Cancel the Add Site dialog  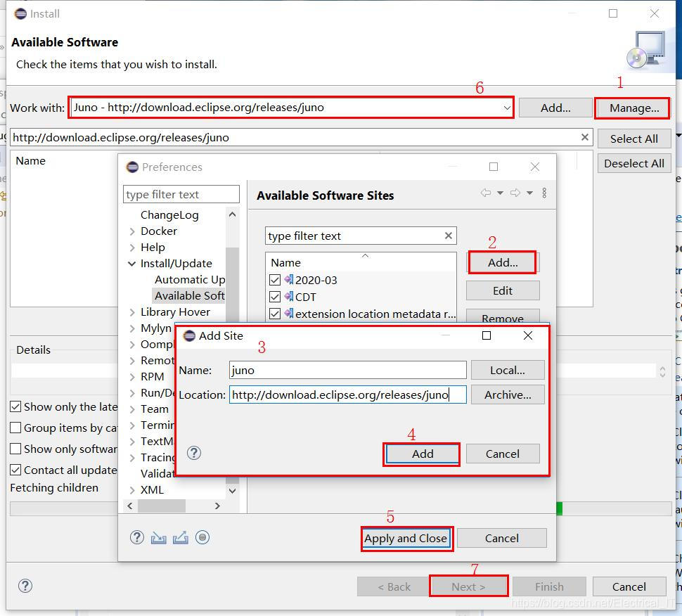coord(503,454)
